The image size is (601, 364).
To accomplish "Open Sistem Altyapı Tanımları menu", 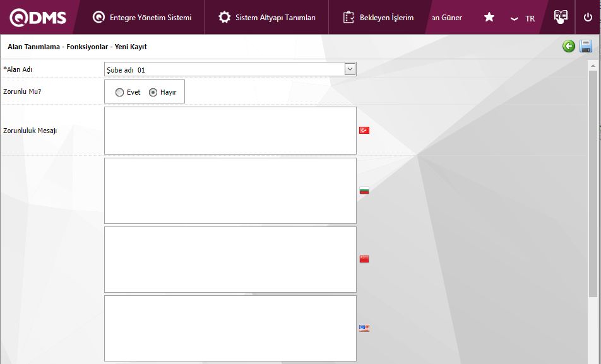I will [267, 18].
